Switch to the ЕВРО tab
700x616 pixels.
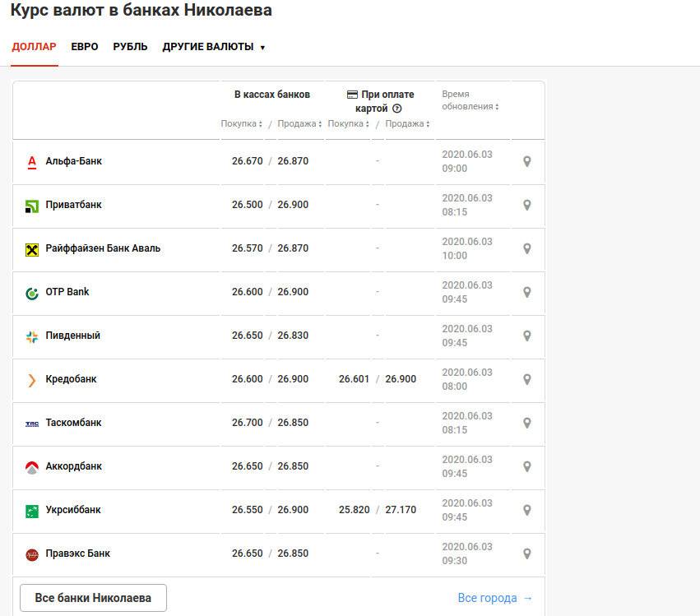85,47
